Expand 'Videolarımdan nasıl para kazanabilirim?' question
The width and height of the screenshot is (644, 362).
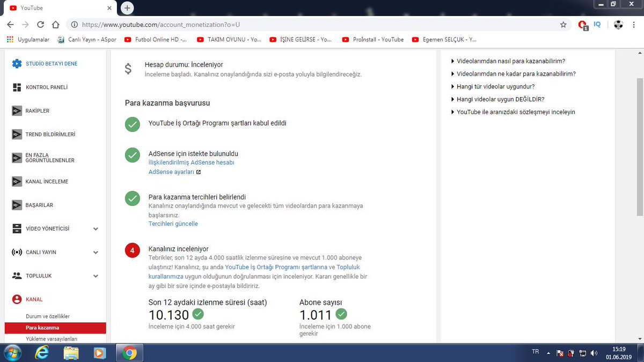coord(508,61)
